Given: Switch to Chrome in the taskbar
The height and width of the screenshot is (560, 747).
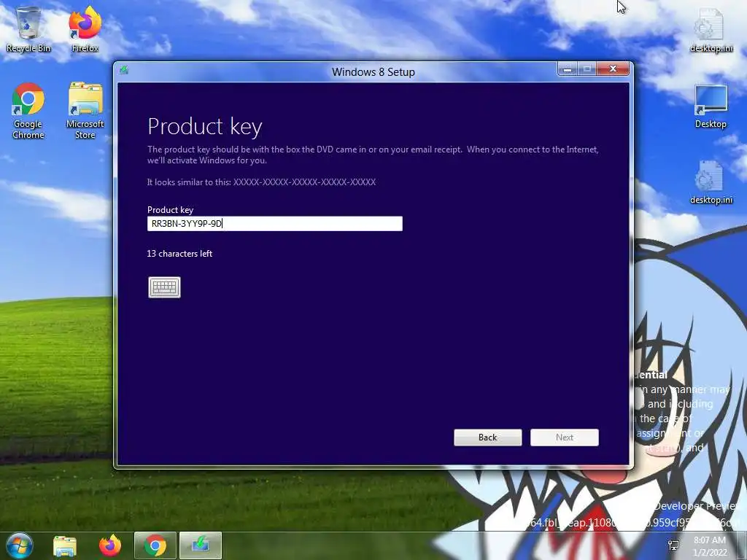Looking at the screenshot, I should pos(155,545).
